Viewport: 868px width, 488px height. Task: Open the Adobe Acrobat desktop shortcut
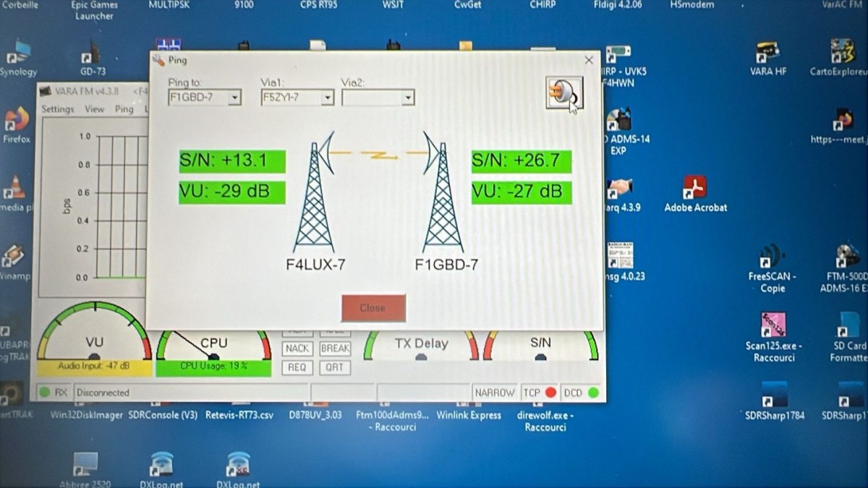(x=695, y=194)
